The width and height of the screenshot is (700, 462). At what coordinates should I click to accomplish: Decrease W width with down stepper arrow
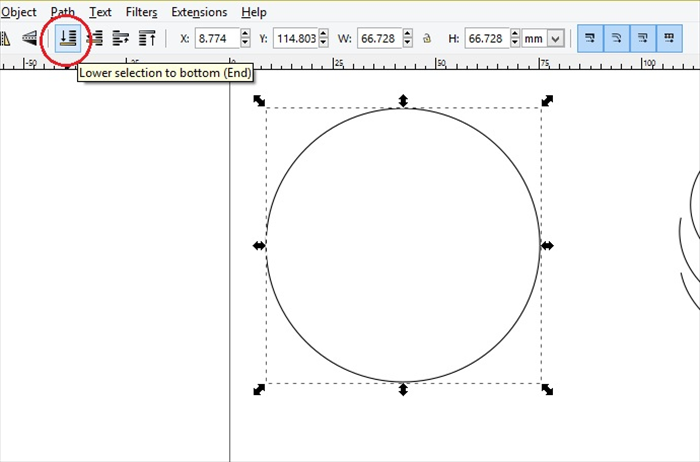point(407,43)
